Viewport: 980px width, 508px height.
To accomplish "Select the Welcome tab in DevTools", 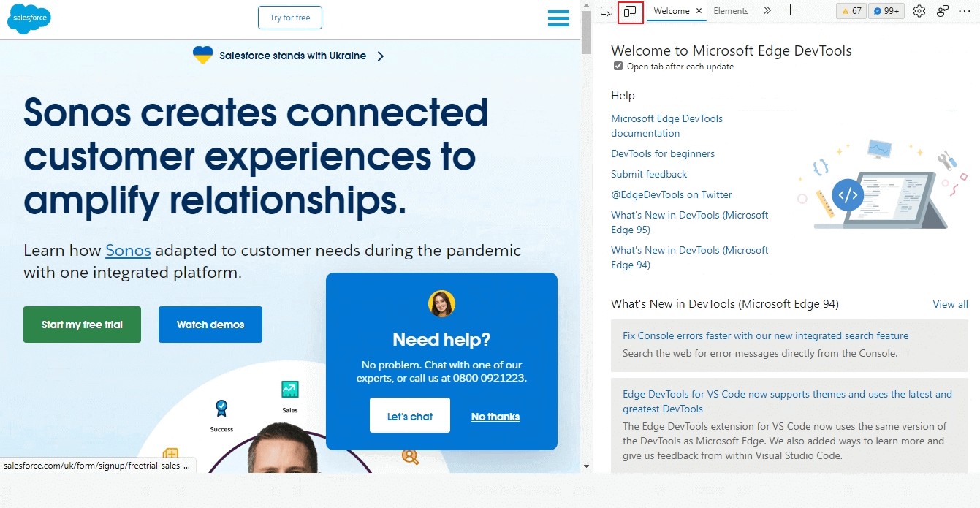I will point(671,11).
